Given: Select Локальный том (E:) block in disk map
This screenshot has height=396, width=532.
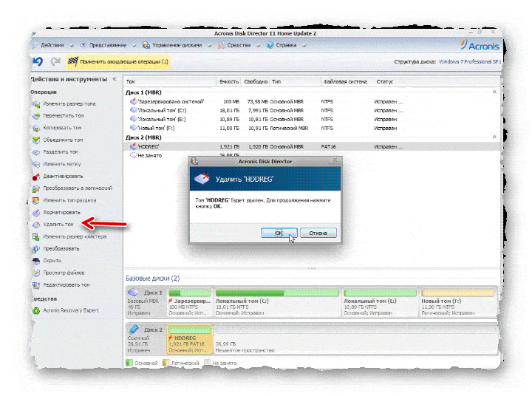Looking at the screenshot, I should (381, 302).
